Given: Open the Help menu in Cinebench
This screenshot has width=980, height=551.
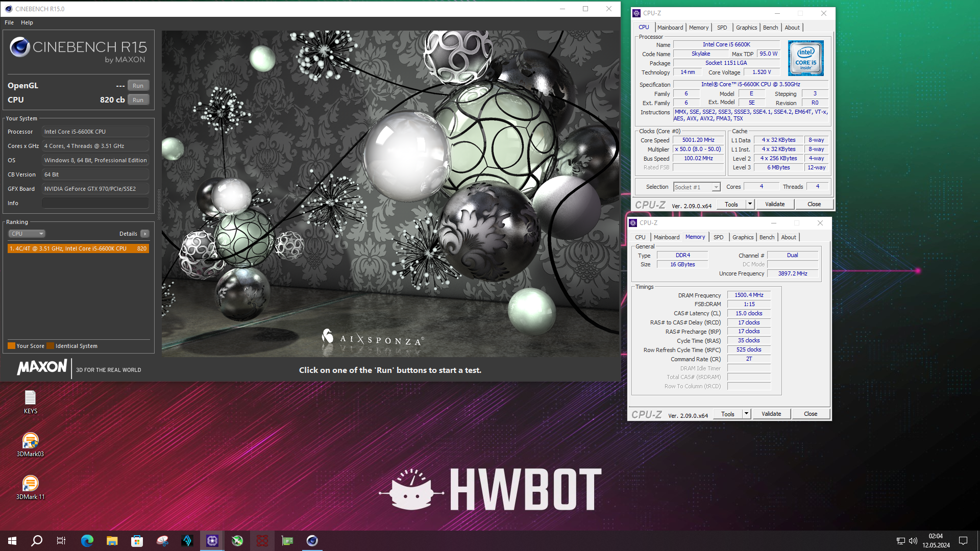Looking at the screenshot, I should pos(27,22).
